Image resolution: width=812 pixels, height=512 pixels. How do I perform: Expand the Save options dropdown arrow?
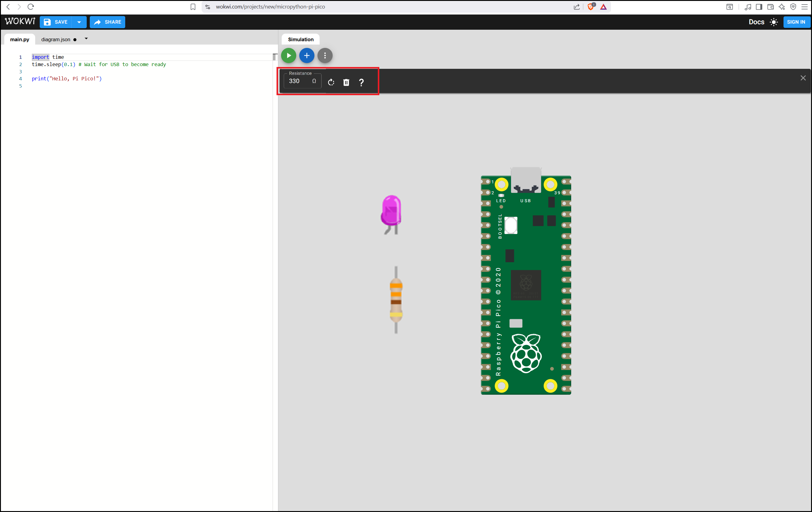coord(79,22)
